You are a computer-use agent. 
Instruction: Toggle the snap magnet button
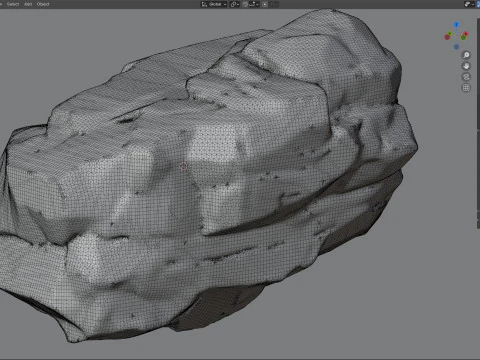pos(245,4)
